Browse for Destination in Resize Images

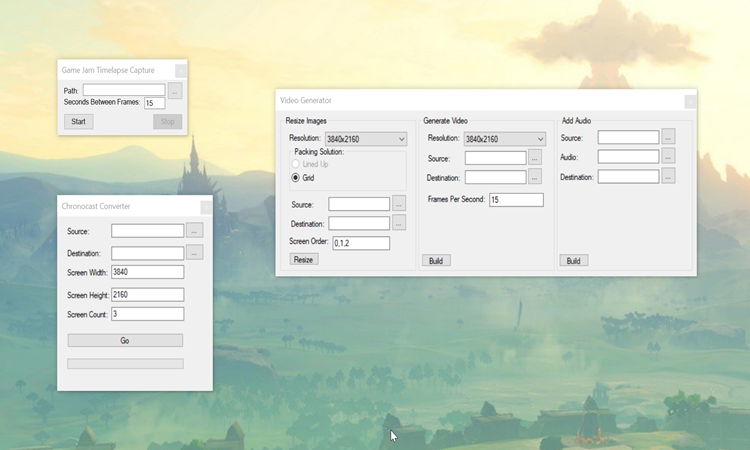[399, 222]
